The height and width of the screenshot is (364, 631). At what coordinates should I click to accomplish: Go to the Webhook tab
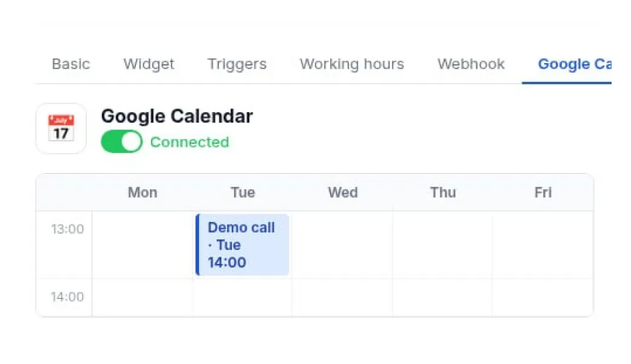(x=471, y=64)
